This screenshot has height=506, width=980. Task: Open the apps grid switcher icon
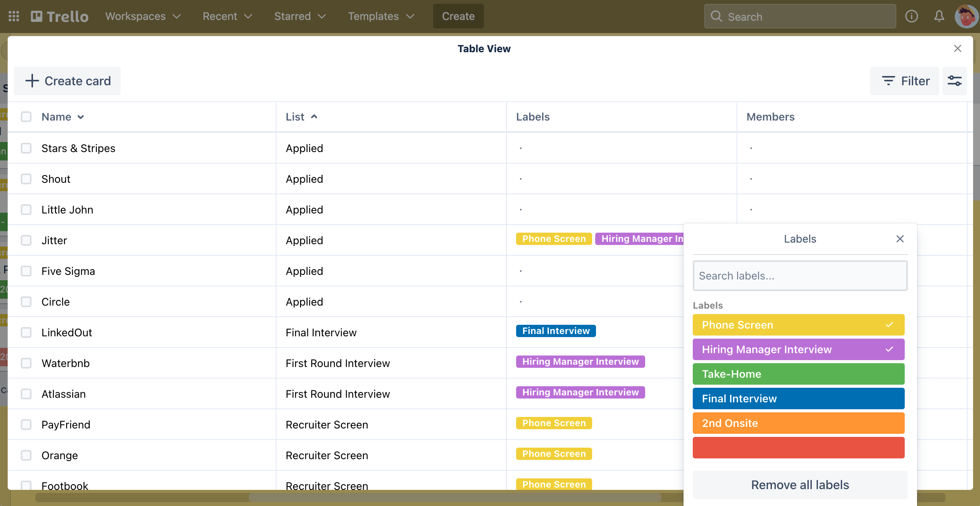[14, 16]
